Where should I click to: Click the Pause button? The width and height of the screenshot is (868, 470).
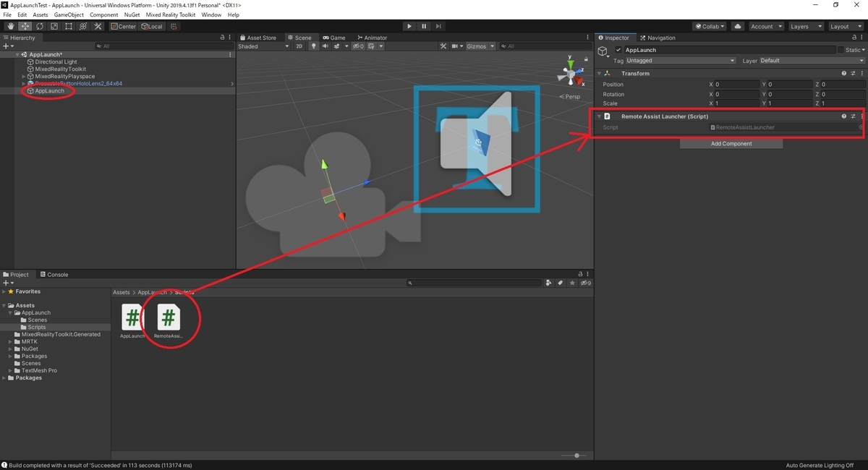tap(424, 26)
